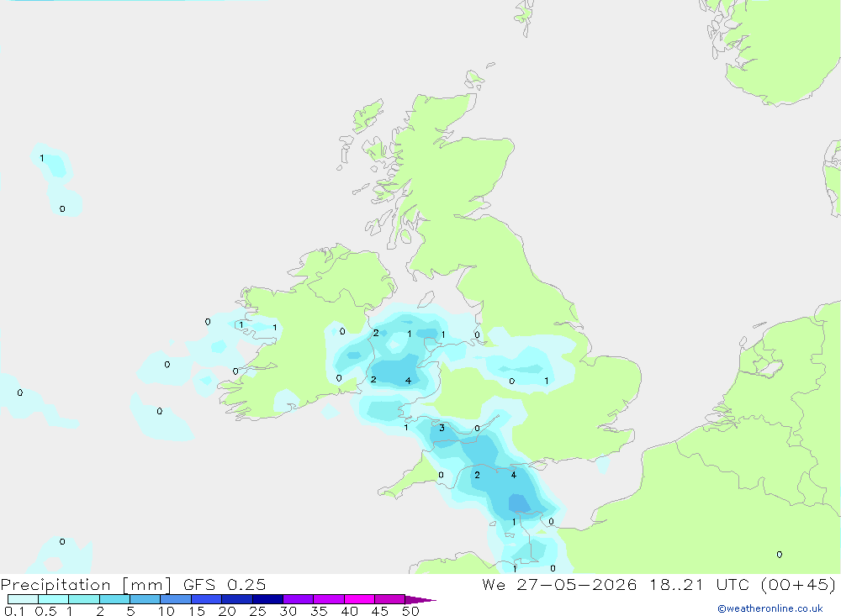This screenshot has height=616, width=841.
Task: Select the 45–50 mm legend swatch
Action: [390, 599]
